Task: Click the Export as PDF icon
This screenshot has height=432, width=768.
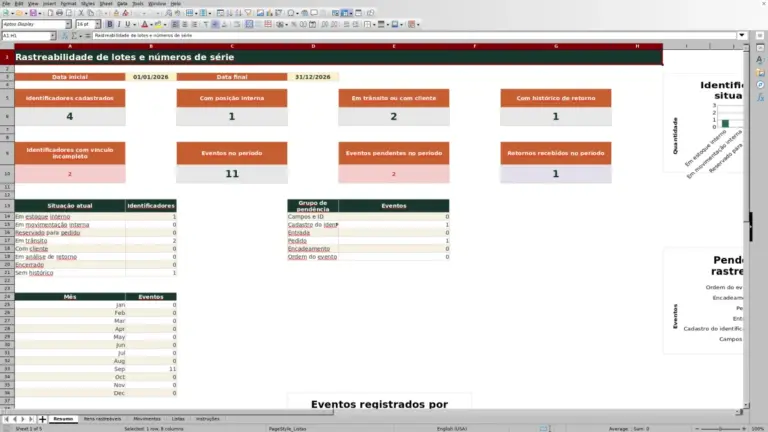Action: (50, 13)
